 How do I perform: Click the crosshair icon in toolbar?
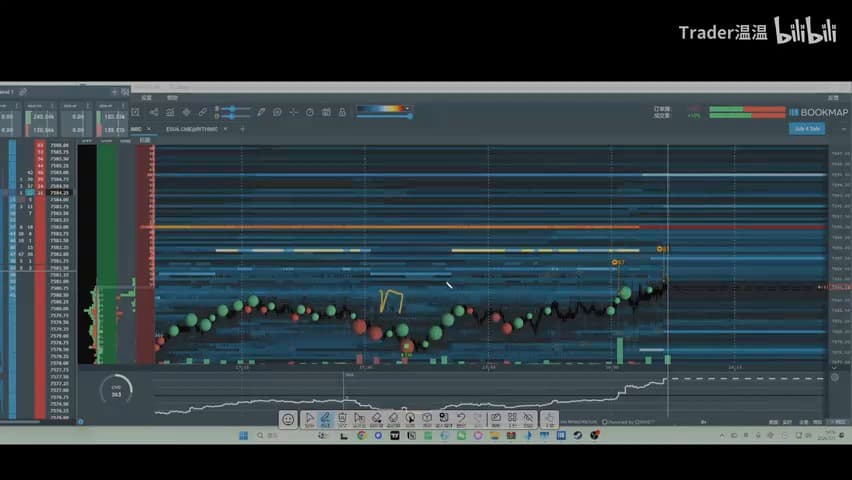(x=293, y=112)
